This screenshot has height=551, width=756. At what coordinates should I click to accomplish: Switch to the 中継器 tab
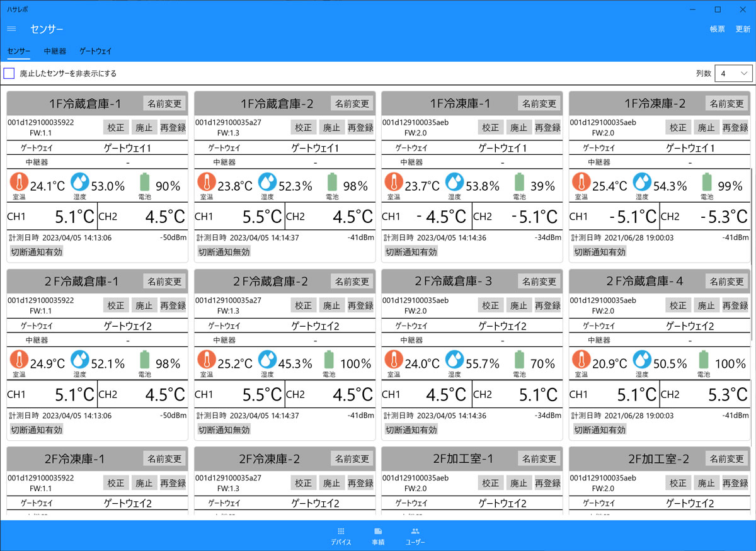(55, 51)
